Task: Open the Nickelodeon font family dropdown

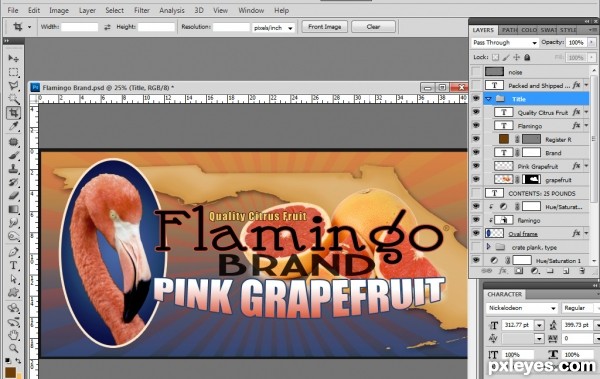Action: point(553,308)
